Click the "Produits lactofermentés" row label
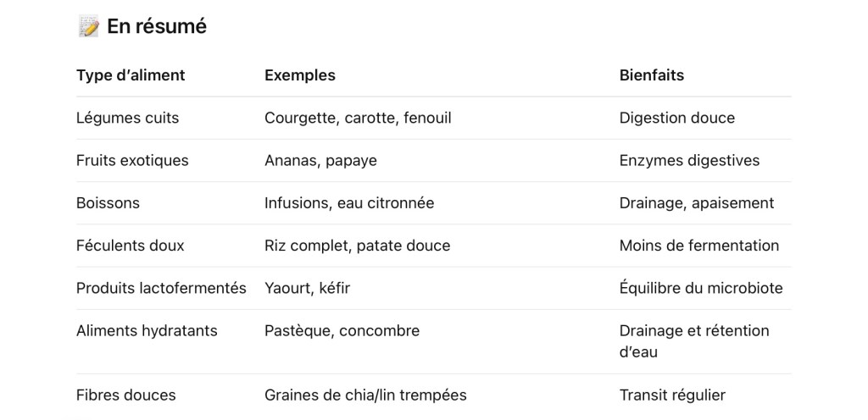The width and height of the screenshot is (868, 420). (161, 288)
